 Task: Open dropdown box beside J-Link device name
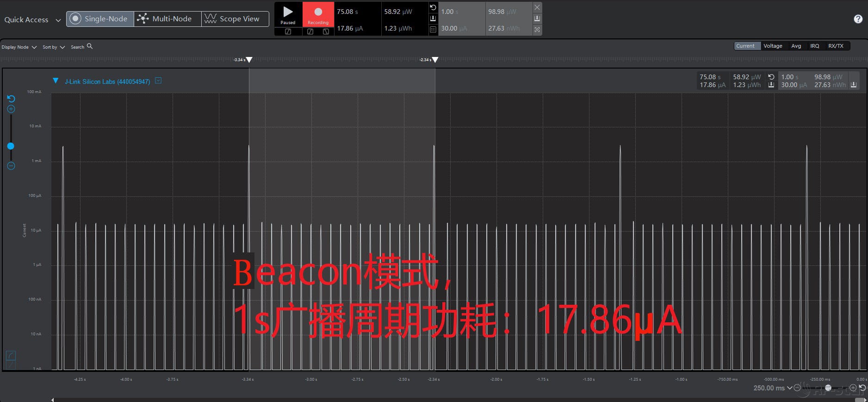click(x=158, y=81)
